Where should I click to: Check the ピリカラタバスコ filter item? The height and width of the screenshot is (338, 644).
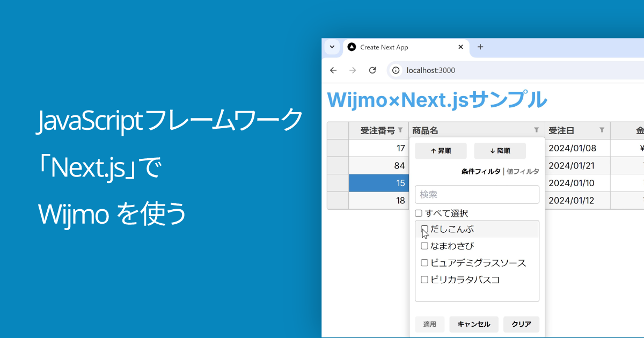tap(424, 280)
